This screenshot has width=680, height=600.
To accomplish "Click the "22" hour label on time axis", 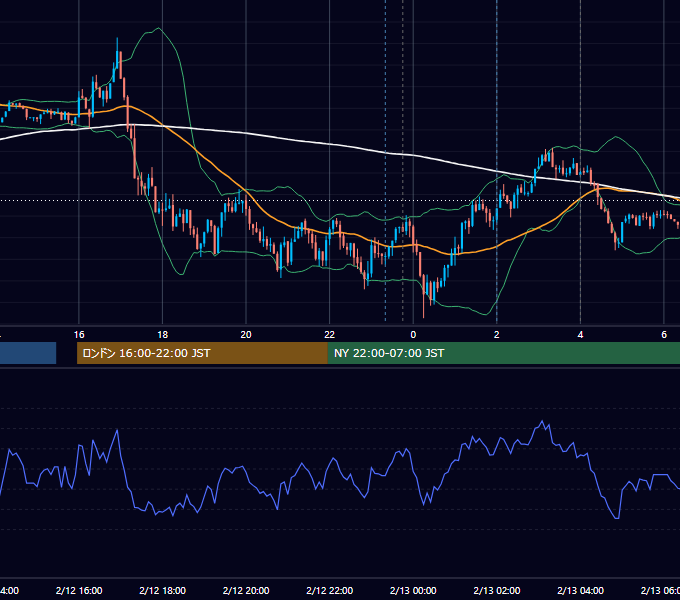I will point(330,335).
